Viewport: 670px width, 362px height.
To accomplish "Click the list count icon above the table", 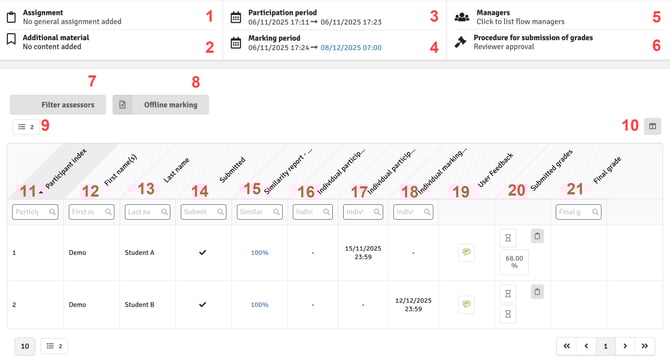I will point(26,127).
